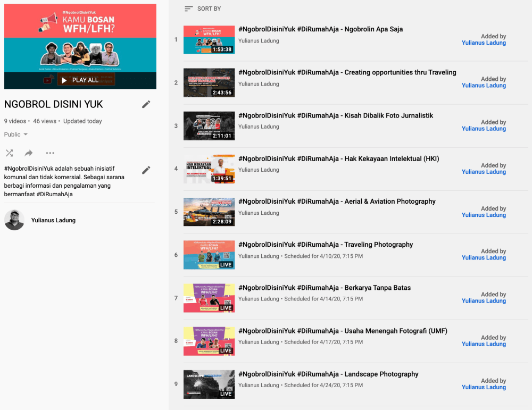This screenshot has height=410, width=532.
Task: Select the Berkarya Tanpa Batas live thumbnail
Action: (x=209, y=298)
